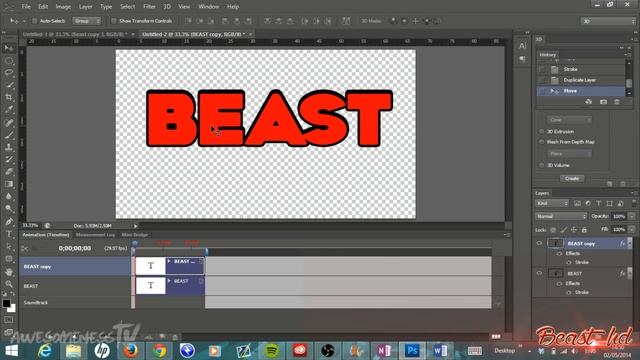Open the Filter menu
Viewport: 640px width, 360px height.
(x=149, y=7)
